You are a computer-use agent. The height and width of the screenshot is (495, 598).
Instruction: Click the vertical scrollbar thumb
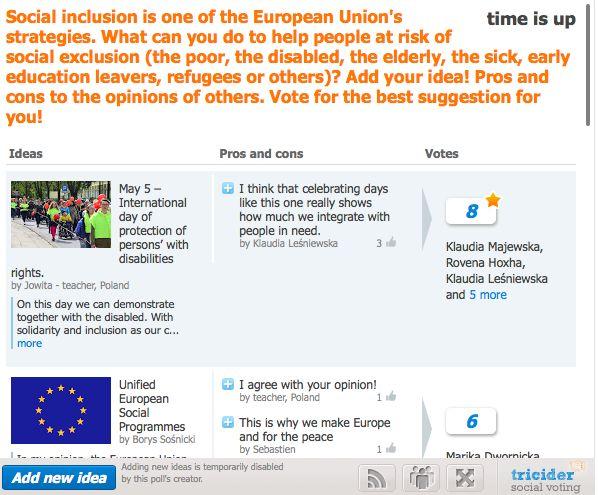click(588, 65)
